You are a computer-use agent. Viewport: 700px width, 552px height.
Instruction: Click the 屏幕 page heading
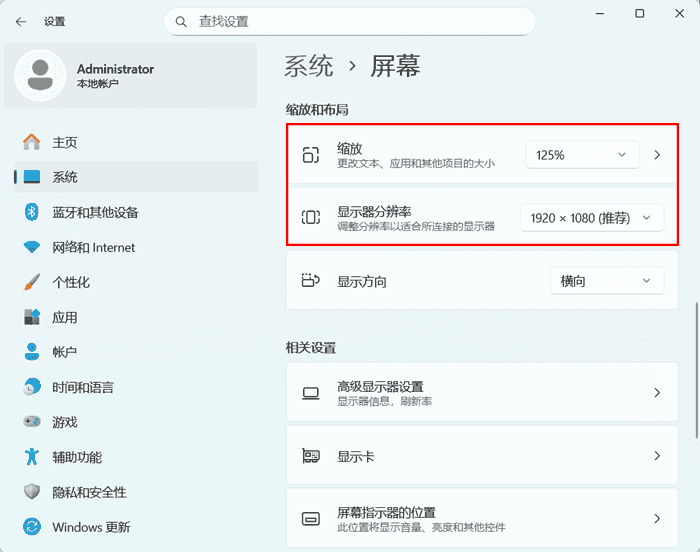tap(395, 66)
